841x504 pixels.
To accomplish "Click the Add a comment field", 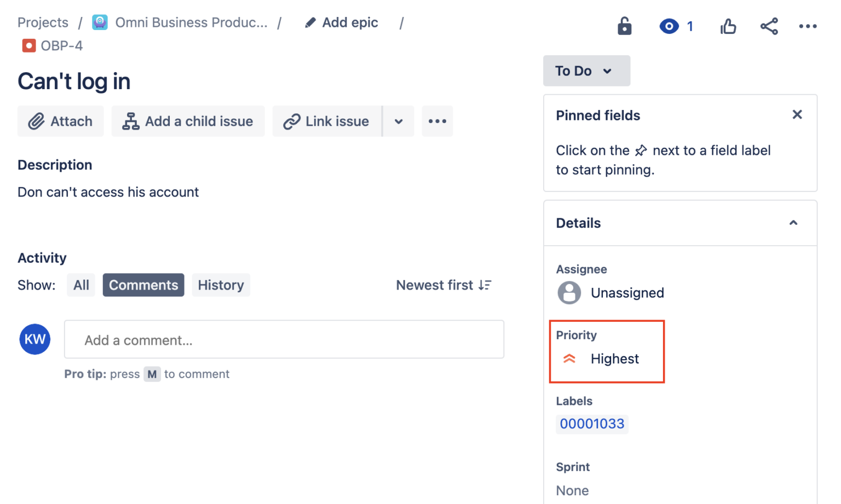I will (284, 339).
